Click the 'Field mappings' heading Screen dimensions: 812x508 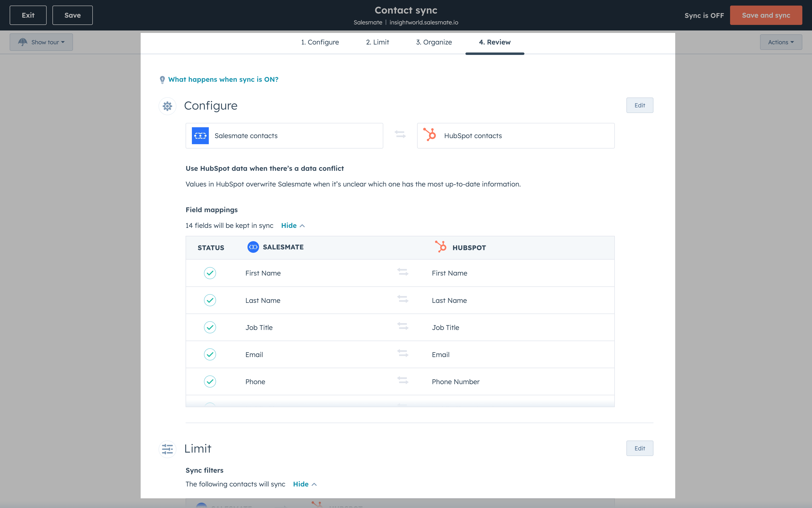(x=211, y=210)
